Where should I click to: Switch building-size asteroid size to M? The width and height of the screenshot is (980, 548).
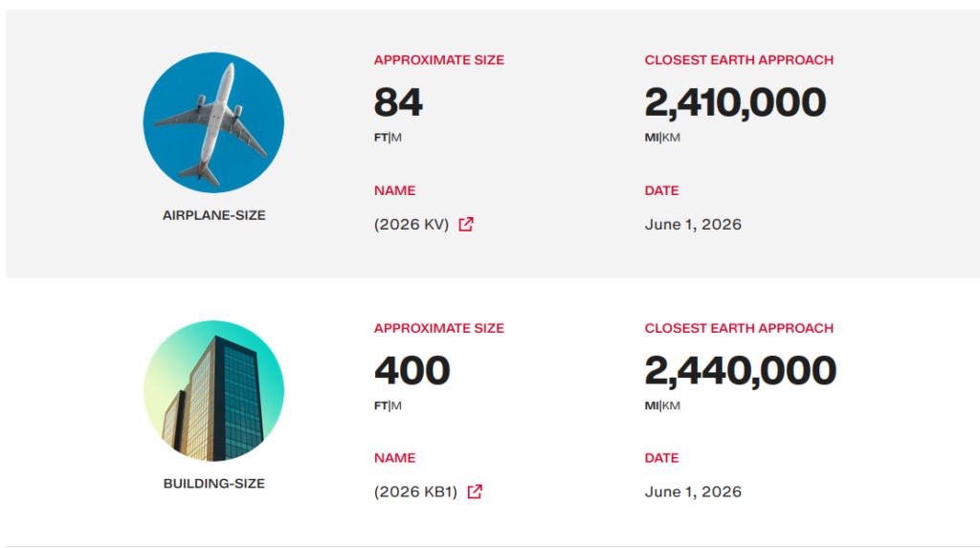click(x=396, y=406)
